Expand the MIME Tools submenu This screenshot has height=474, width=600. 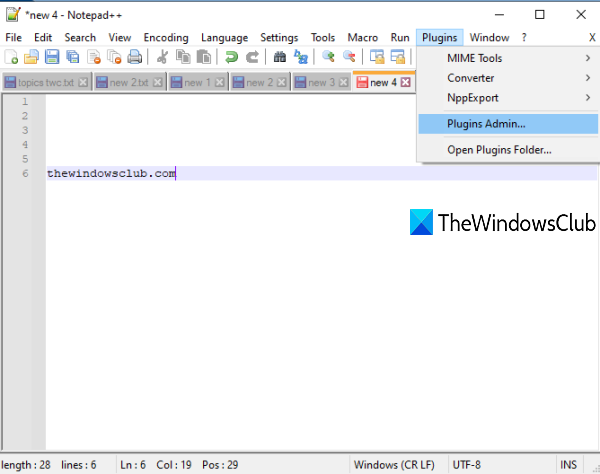[508, 58]
